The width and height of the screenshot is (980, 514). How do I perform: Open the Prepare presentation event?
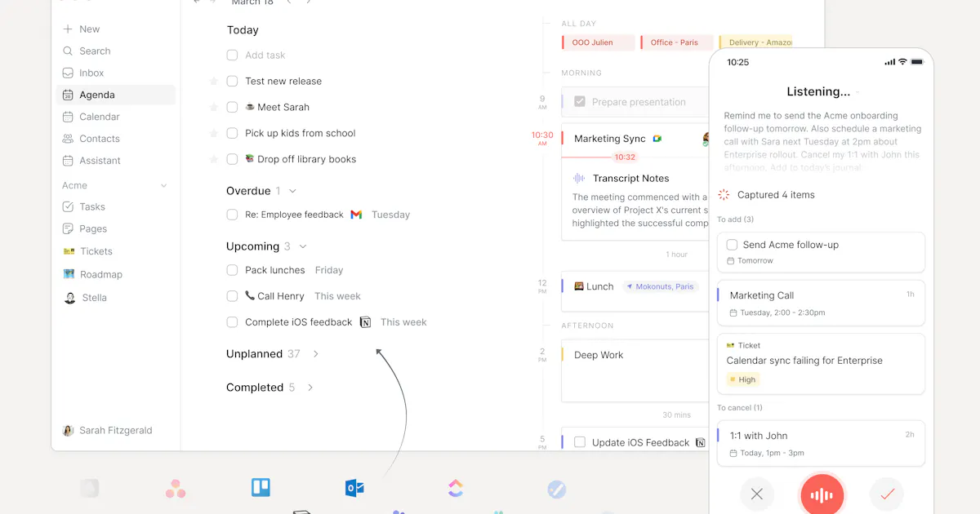coord(635,102)
